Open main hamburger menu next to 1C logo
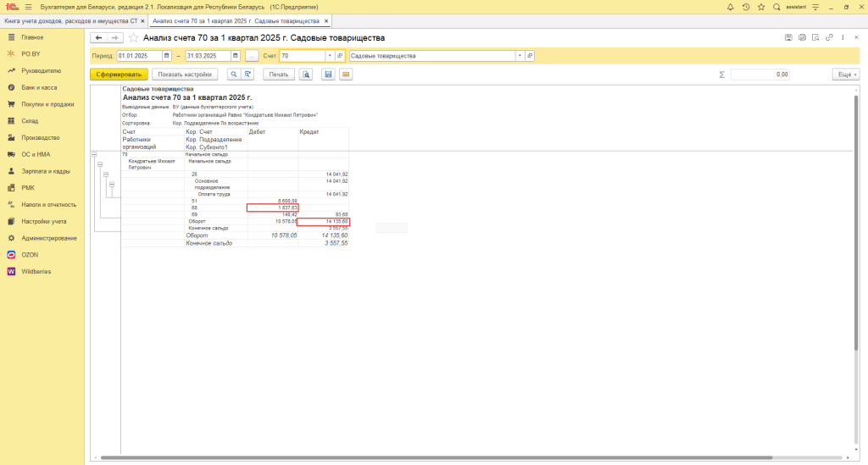868x465 pixels. pos(28,7)
